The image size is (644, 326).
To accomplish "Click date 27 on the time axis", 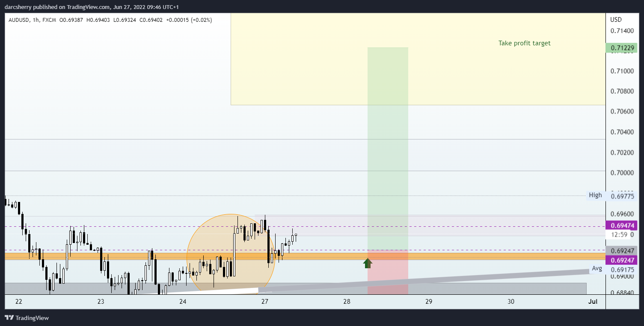I will 264,302.
